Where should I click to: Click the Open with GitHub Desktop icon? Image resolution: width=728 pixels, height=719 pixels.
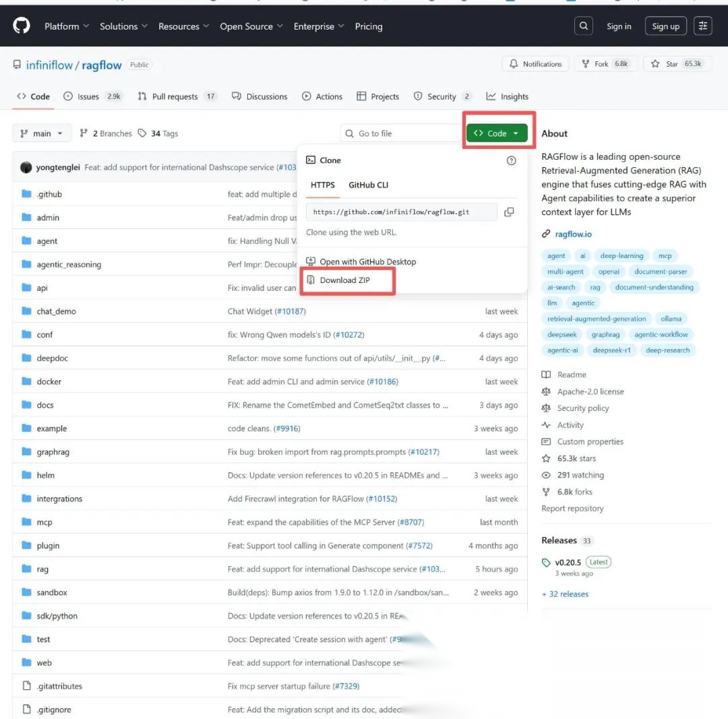coord(311,261)
